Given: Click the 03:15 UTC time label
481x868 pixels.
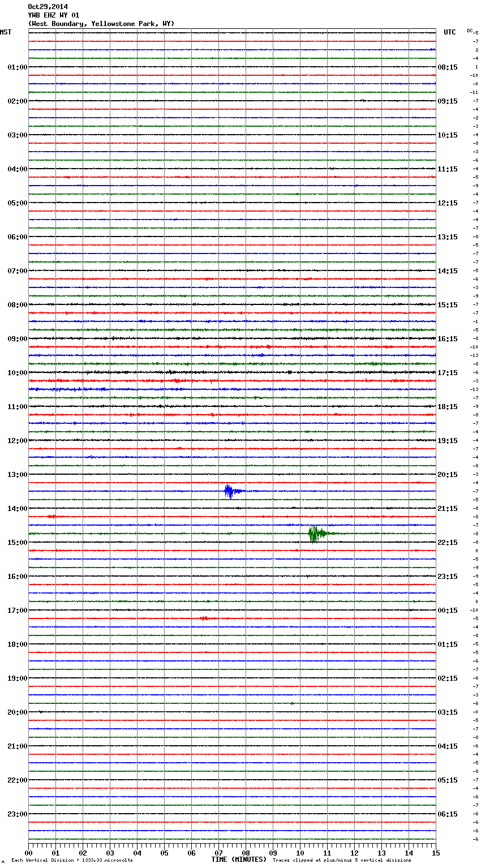Looking at the screenshot, I should (x=448, y=712).
